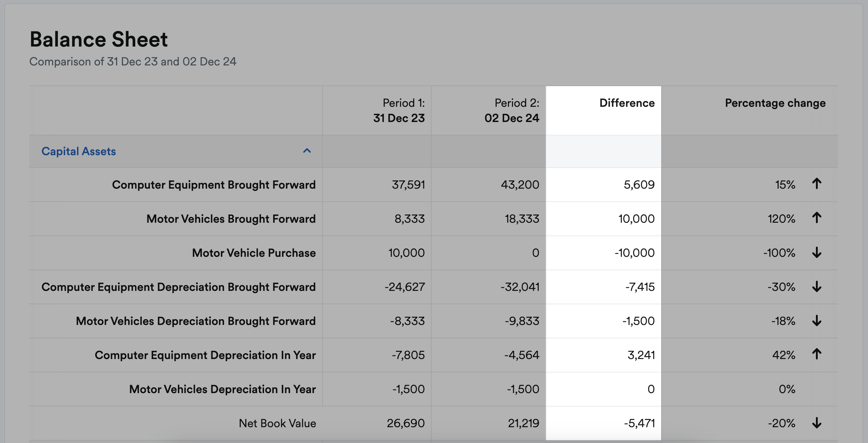This screenshot has width=868, height=443.
Task: Click the -32,041 Period 2 value
Action: click(x=520, y=287)
